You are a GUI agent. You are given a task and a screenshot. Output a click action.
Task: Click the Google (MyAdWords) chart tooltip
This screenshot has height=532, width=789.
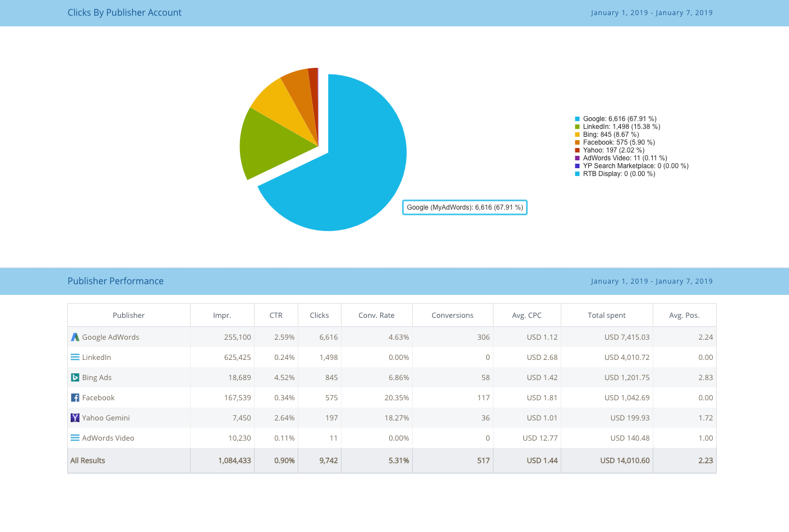(x=465, y=207)
